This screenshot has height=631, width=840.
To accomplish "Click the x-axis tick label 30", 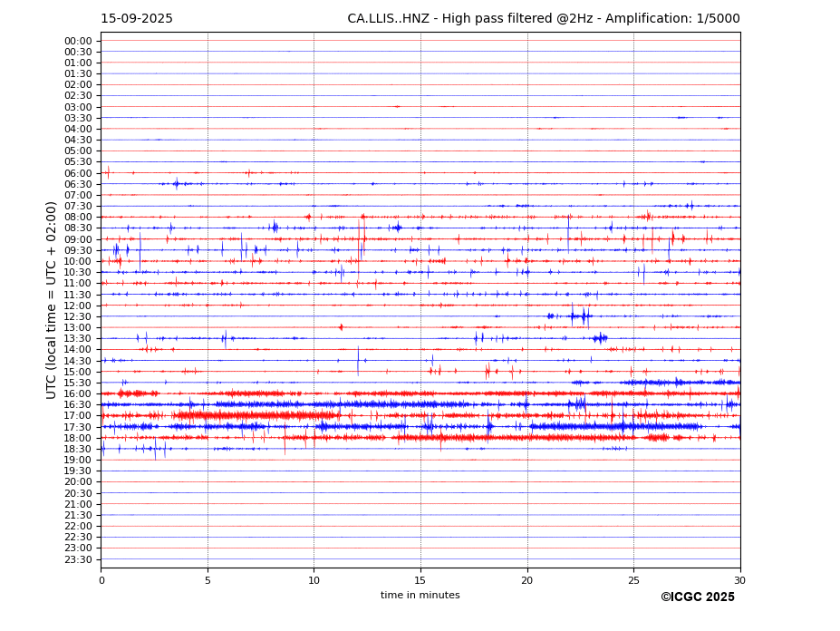I will click(x=739, y=580).
